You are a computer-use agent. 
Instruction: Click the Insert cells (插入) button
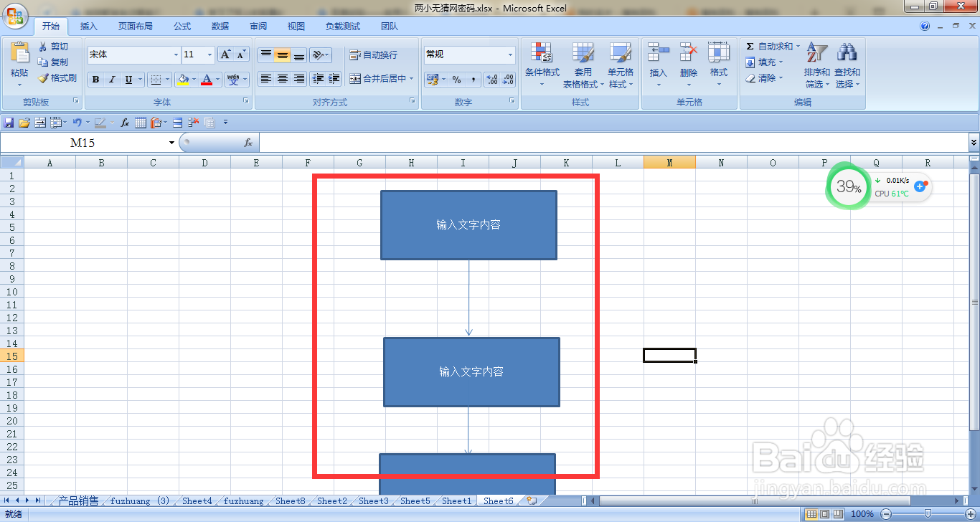(659, 65)
